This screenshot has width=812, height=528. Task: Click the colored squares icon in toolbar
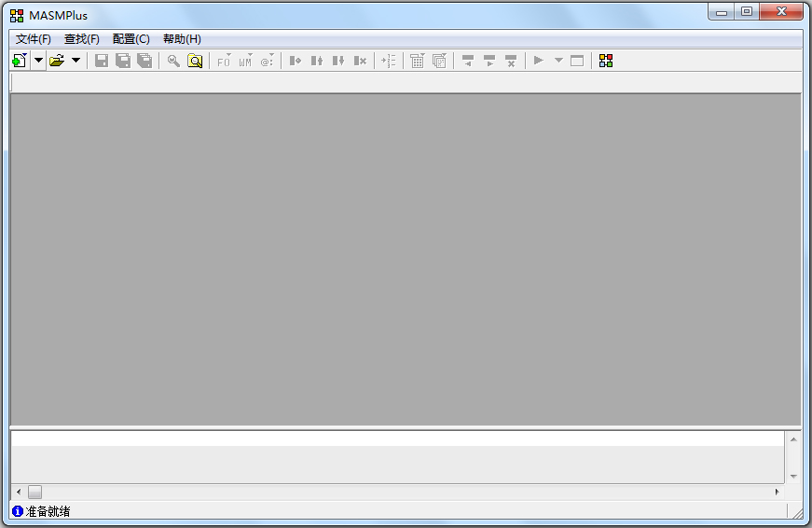click(606, 61)
